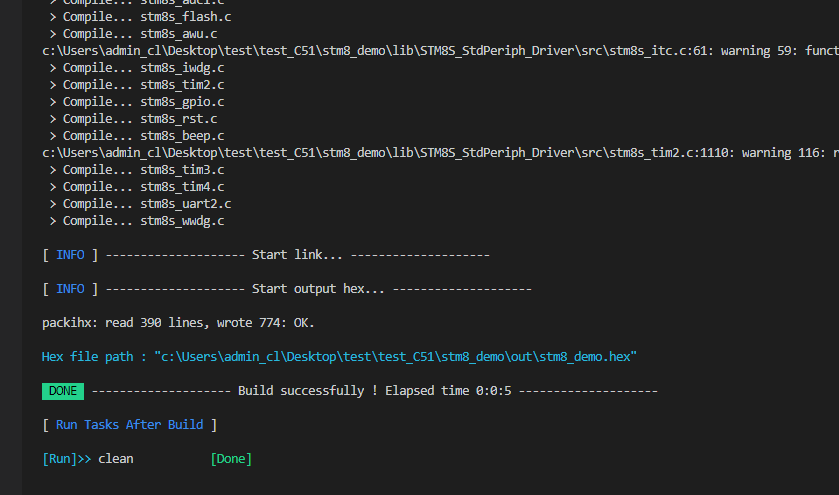
Task: Click the INFO tag beside Start link
Action: tap(70, 255)
